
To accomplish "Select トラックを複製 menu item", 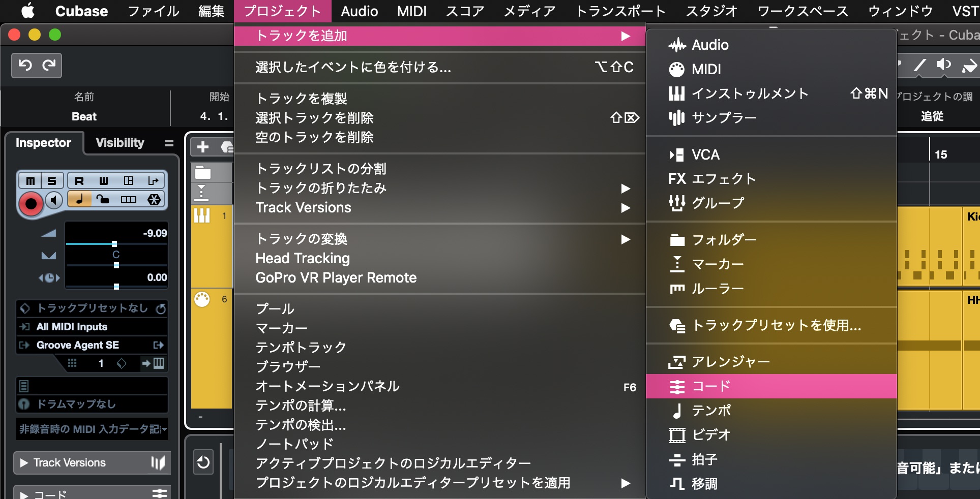I will point(440,99).
